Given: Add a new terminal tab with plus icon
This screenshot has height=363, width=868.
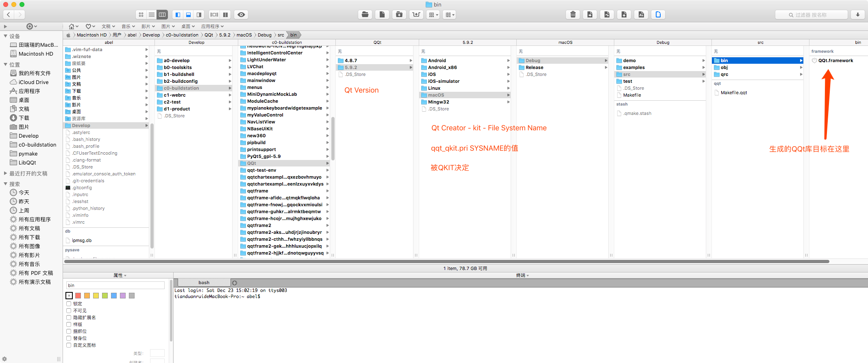Looking at the screenshot, I should tap(235, 283).
